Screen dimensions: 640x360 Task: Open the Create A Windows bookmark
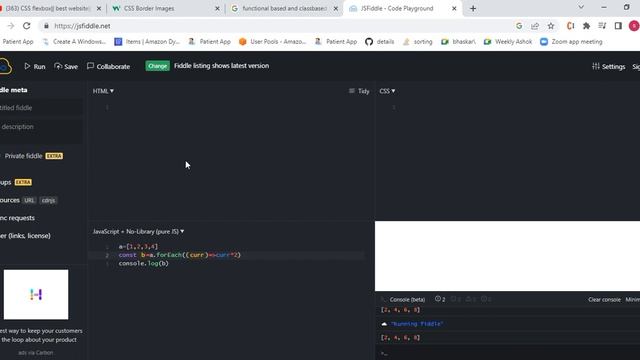point(74,42)
